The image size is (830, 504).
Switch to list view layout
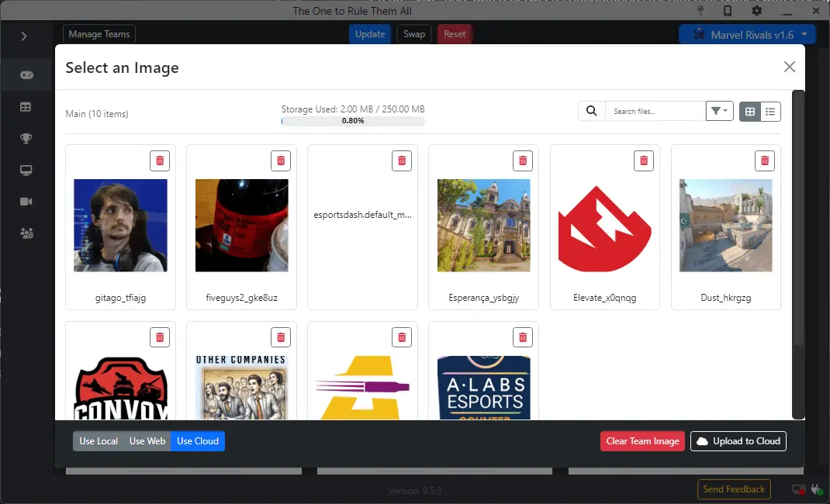coord(770,112)
